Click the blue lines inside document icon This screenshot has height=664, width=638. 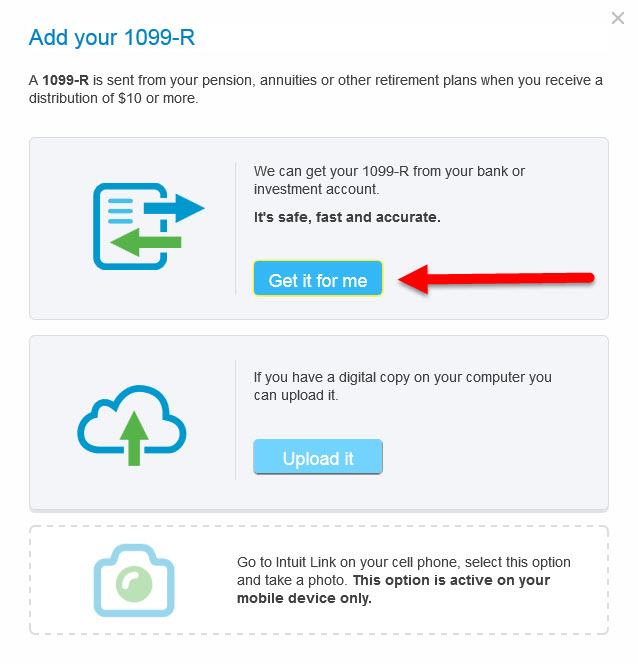[x=121, y=211]
